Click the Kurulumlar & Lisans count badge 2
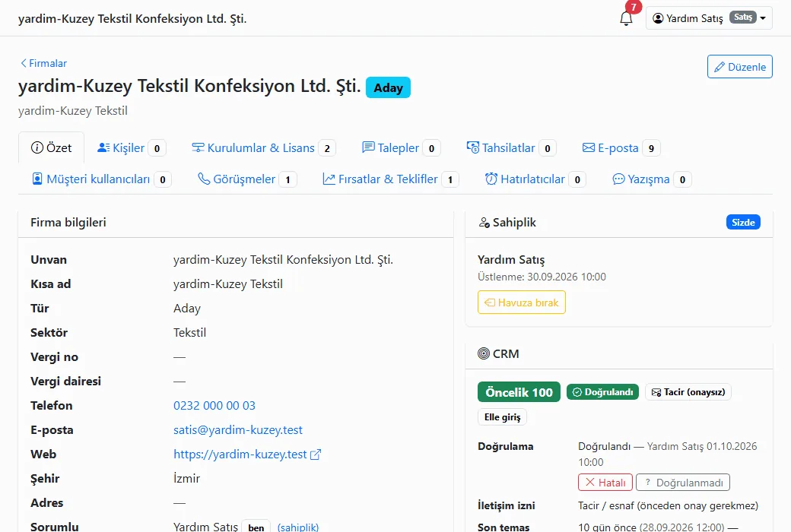Screen dimensions: 791x532 pyautogui.click(x=327, y=148)
